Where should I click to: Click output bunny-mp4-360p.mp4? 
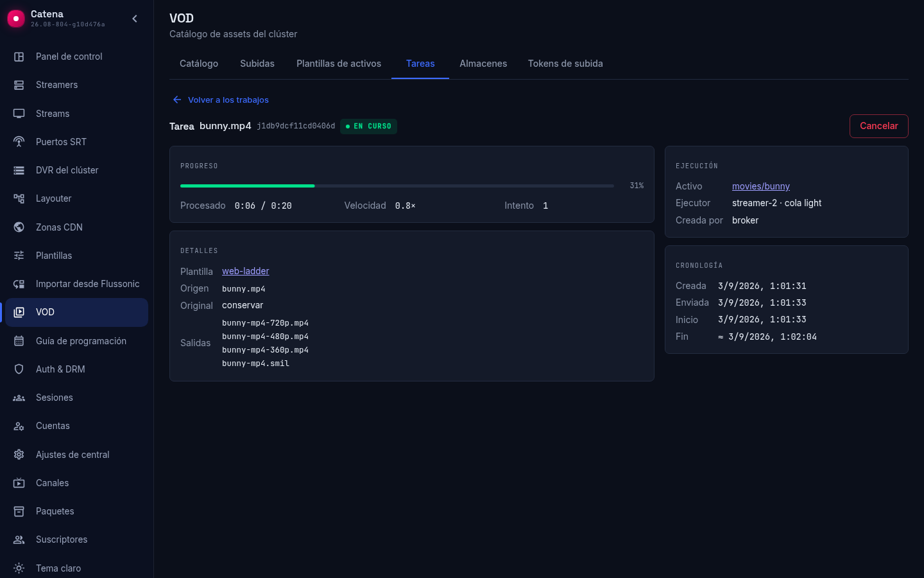point(265,350)
